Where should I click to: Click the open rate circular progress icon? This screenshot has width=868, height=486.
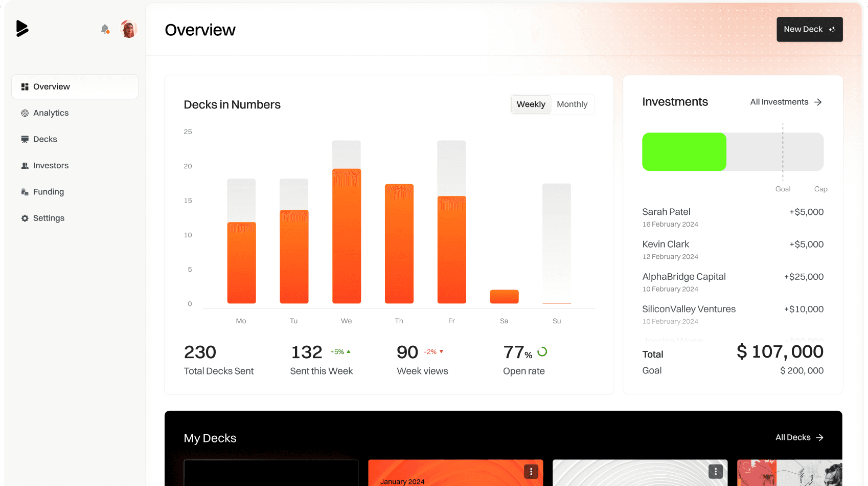click(x=542, y=351)
